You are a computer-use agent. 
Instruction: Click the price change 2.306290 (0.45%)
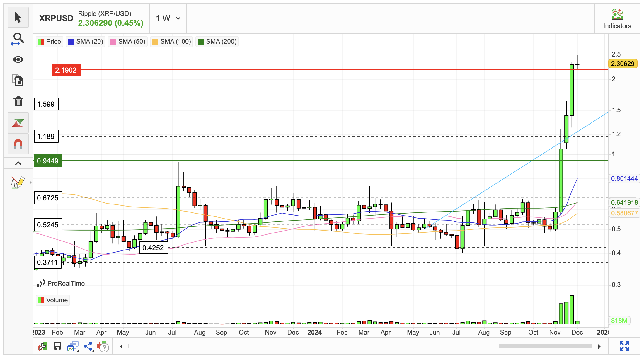[x=111, y=23]
